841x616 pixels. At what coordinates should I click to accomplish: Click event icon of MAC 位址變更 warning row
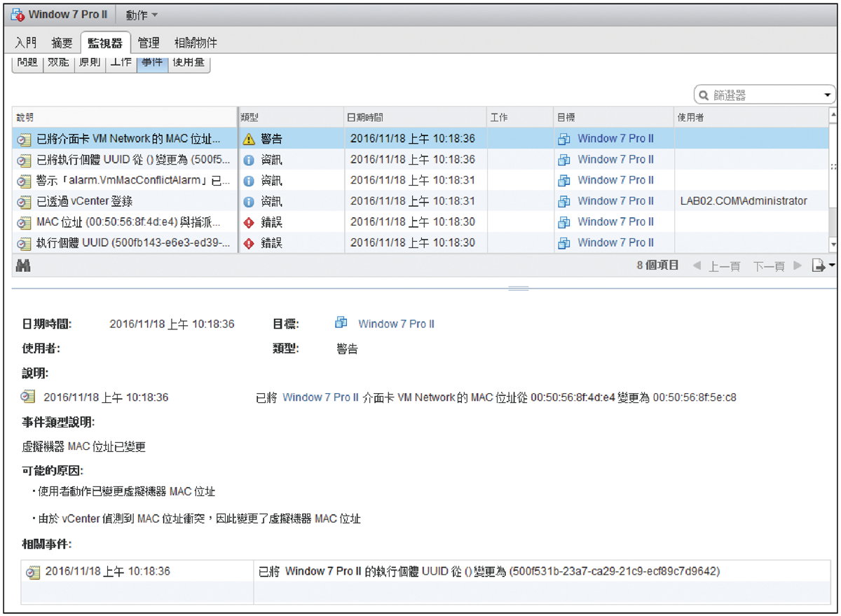25,139
